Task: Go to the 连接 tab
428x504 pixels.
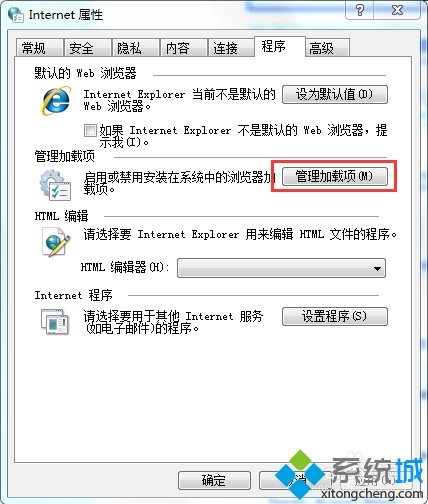Action: pyautogui.click(x=231, y=48)
